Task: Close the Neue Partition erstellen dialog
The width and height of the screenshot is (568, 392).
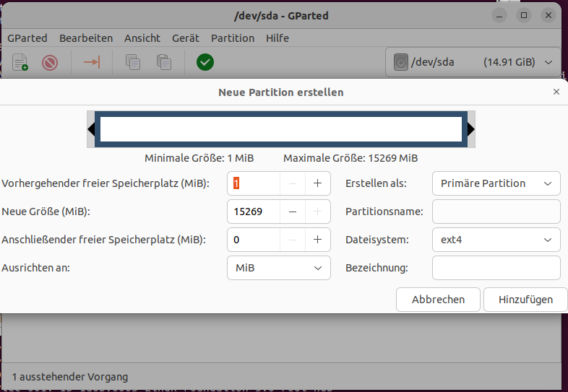Action: click(x=556, y=92)
